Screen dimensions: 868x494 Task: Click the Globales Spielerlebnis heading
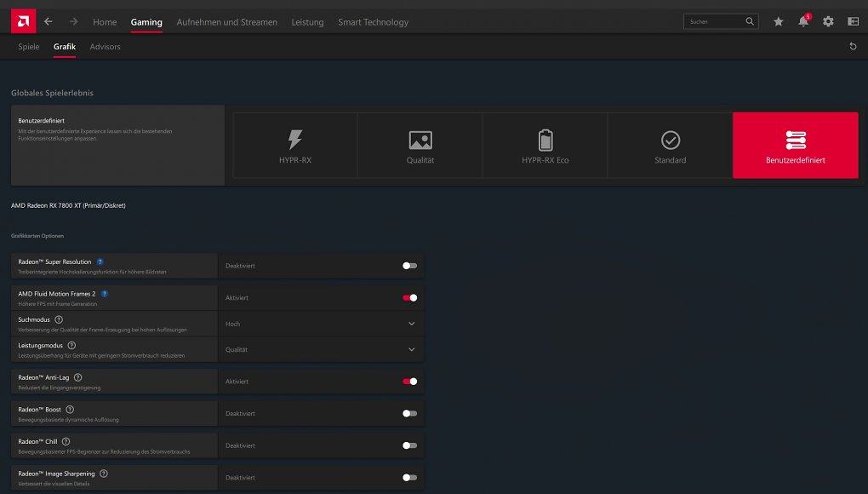click(52, 93)
